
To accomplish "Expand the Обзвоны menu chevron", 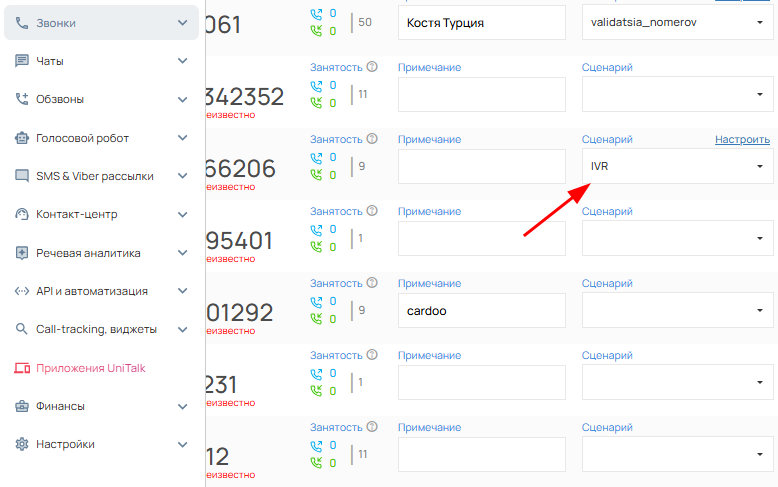I will pyautogui.click(x=182, y=99).
